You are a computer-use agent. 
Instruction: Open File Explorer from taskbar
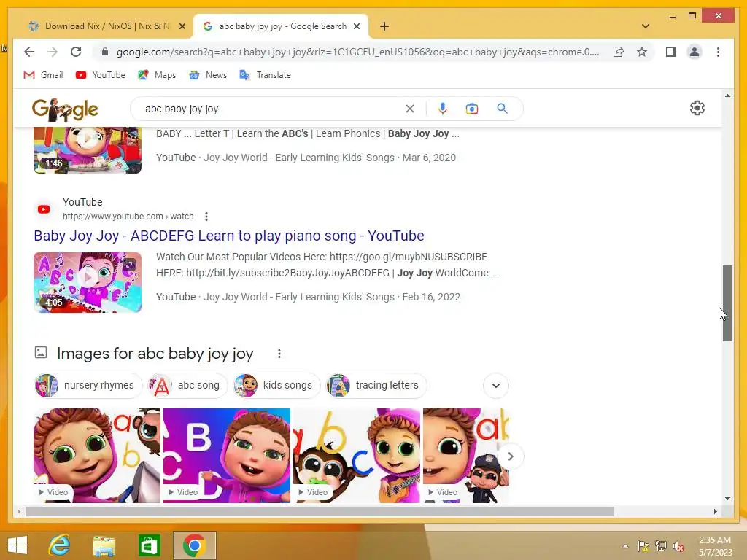[104, 545]
